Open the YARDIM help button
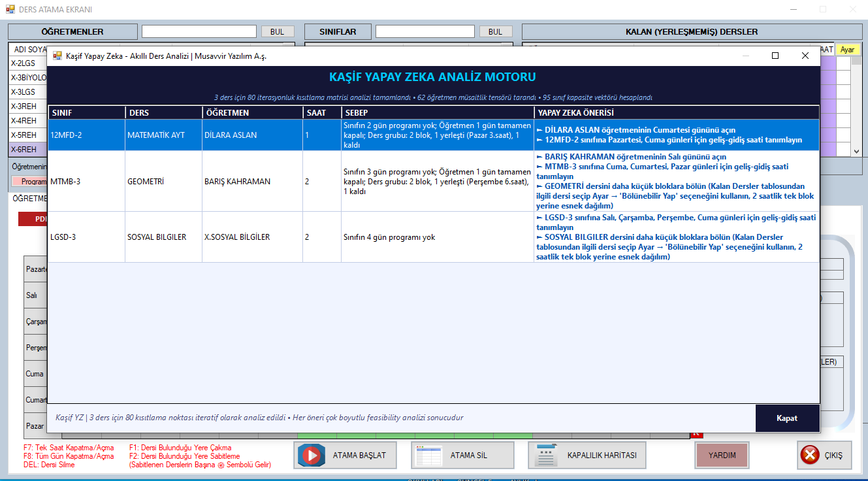The image size is (868, 481). tap(722, 455)
